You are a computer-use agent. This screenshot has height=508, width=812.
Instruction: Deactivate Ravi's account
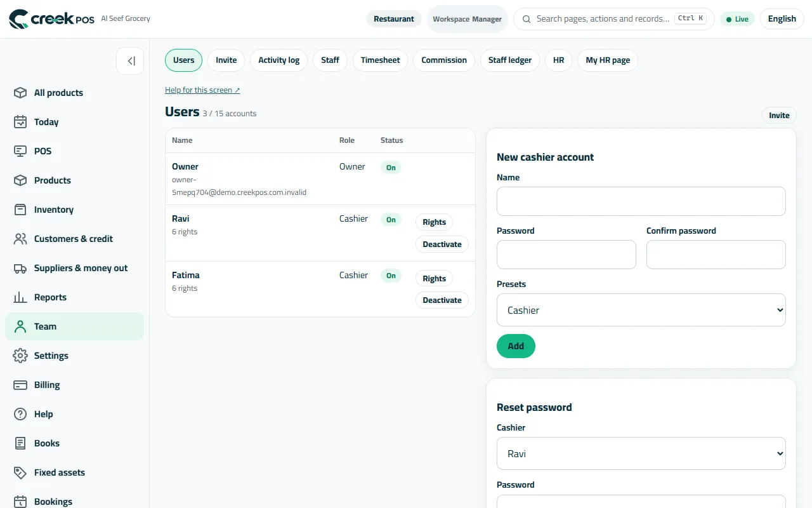442,244
